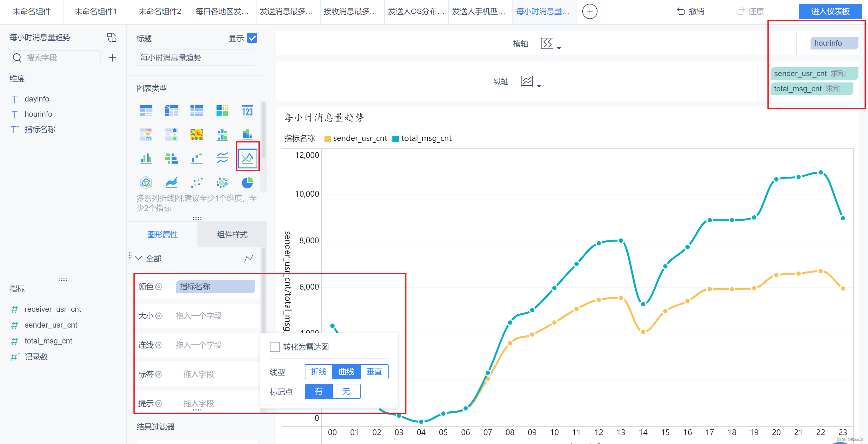The width and height of the screenshot is (868, 444).
Task: Open the 发送人手机型… tab
Action: tap(480, 11)
